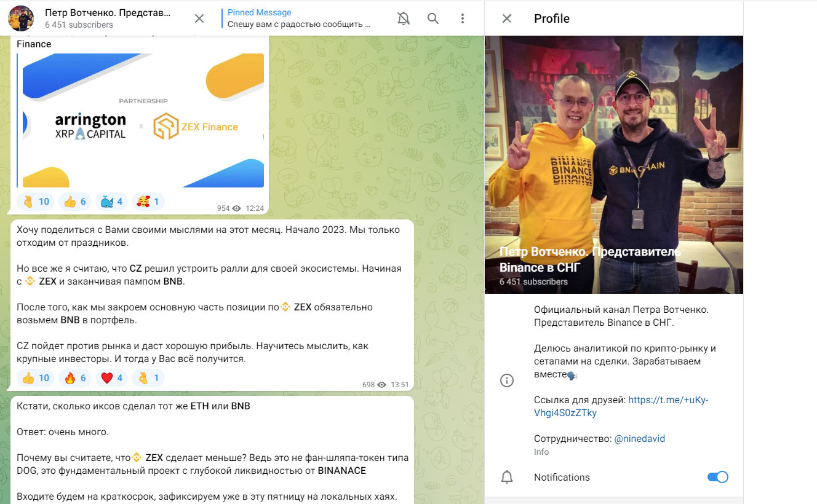Click '6 451 subscribers' under the header title
Screen dimensions: 817x504
[79, 25]
